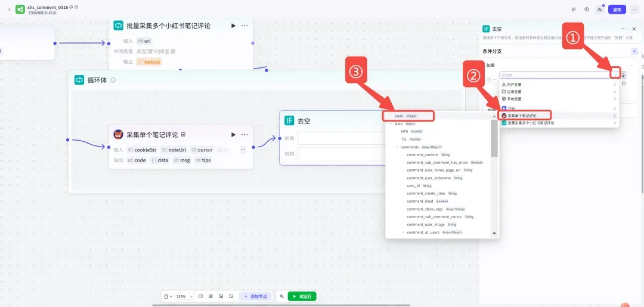Select comment_user_nickname field
The width and height of the screenshot is (644, 307).
tap(435, 178)
